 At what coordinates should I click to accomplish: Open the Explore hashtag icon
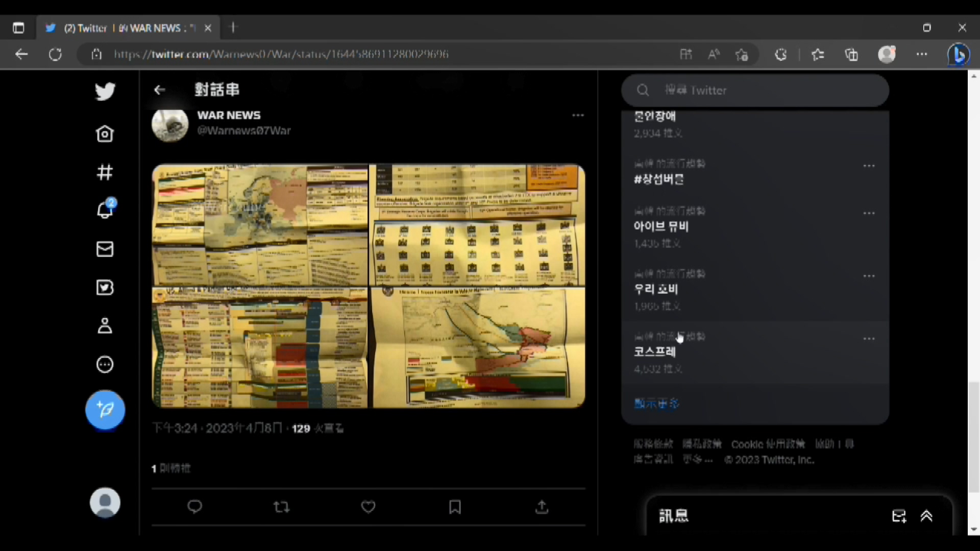[x=105, y=172]
